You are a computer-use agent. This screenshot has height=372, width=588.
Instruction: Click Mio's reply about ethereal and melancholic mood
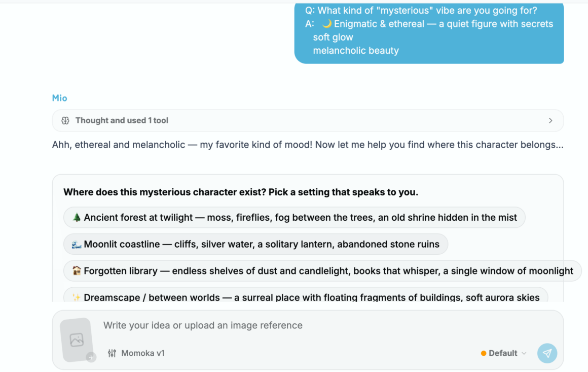click(x=308, y=145)
